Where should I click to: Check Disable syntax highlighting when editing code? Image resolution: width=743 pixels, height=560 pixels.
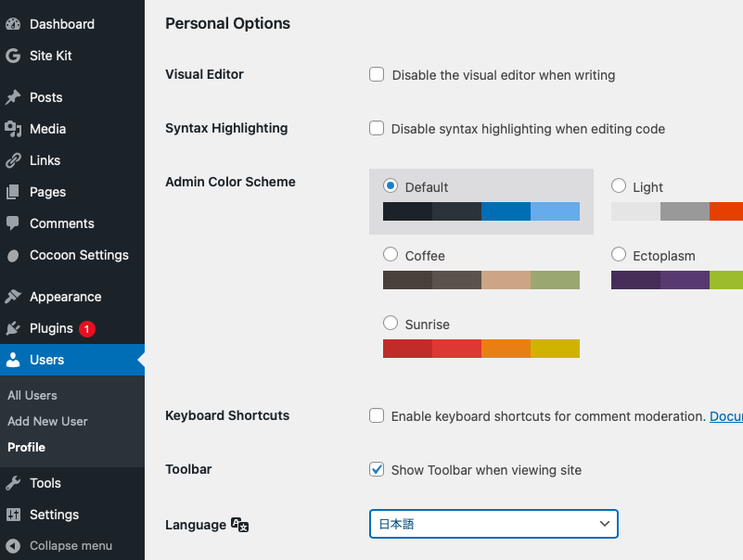tap(377, 129)
